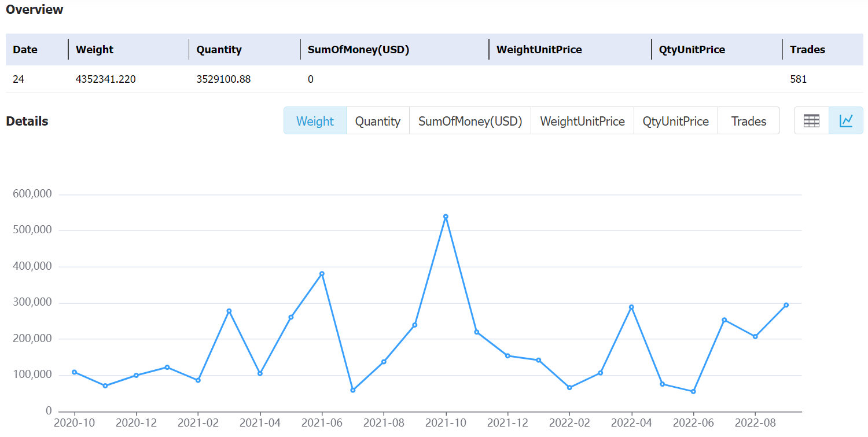This screenshot has width=868, height=437.
Task: Switch to QtyUnitPrice tab
Action: [x=676, y=121]
